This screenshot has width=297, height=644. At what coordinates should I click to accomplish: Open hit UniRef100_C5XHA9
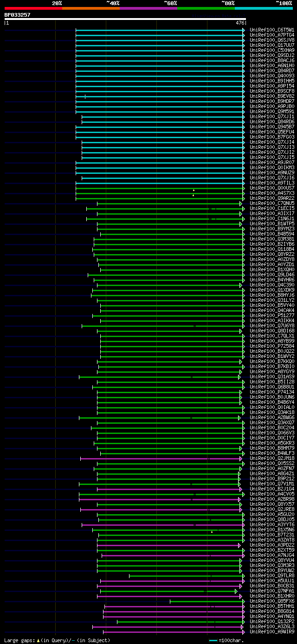tap(272, 50)
